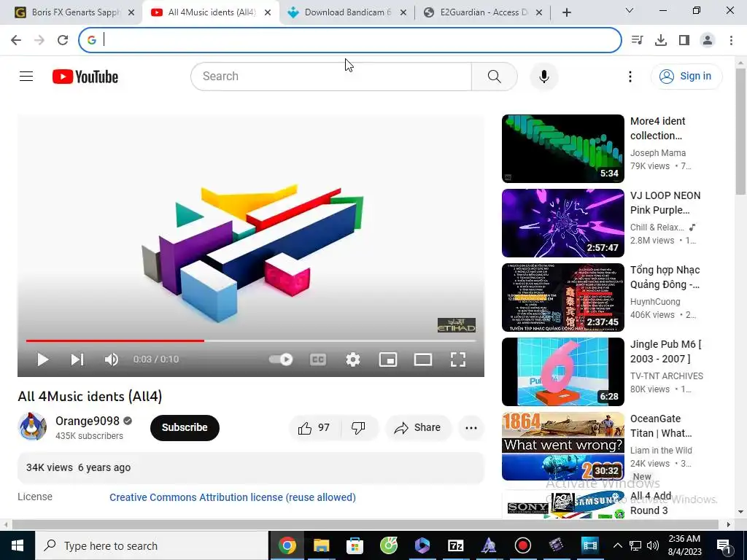This screenshot has height=560, width=747.
Task: Expand the 34K views description box
Action: pyautogui.click(x=251, y=467)
